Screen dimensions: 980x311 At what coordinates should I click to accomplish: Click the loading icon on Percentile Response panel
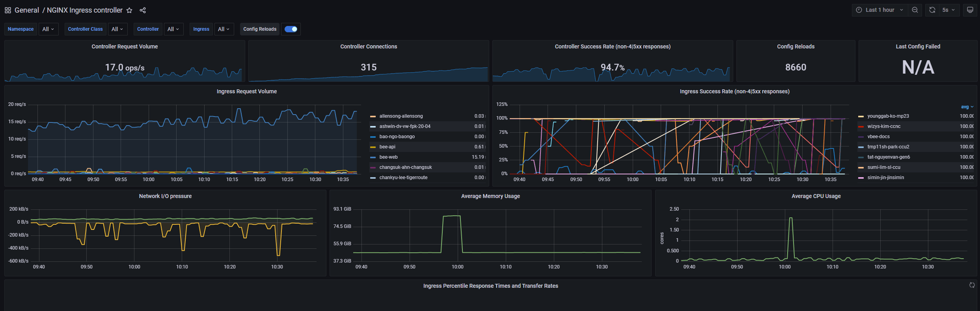click(972, 285)
